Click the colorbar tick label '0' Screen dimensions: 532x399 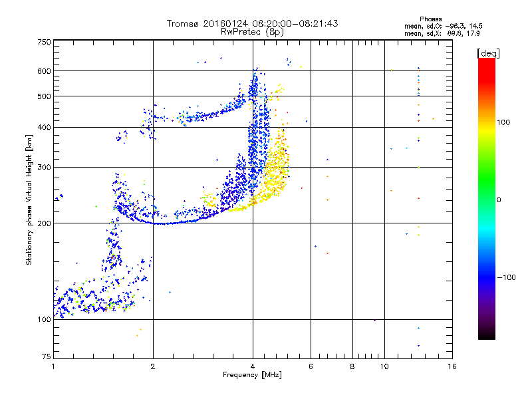[x=499, y=199]
